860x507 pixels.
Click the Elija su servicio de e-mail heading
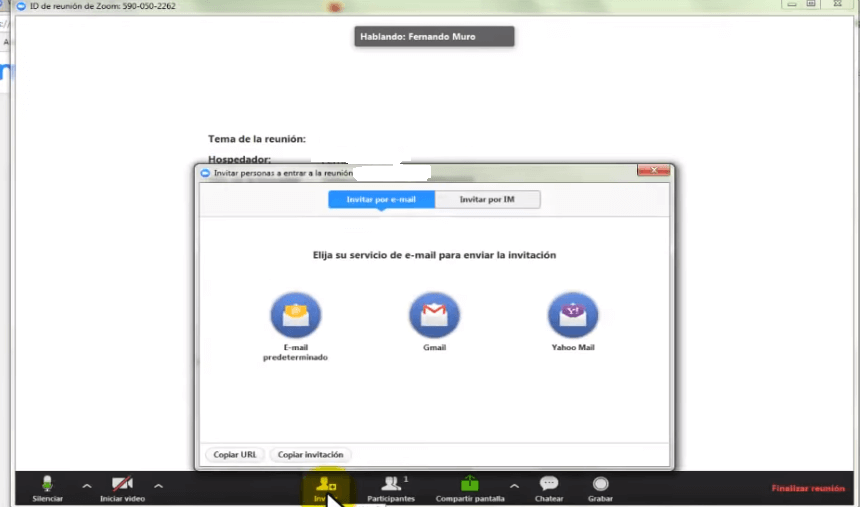434,255
